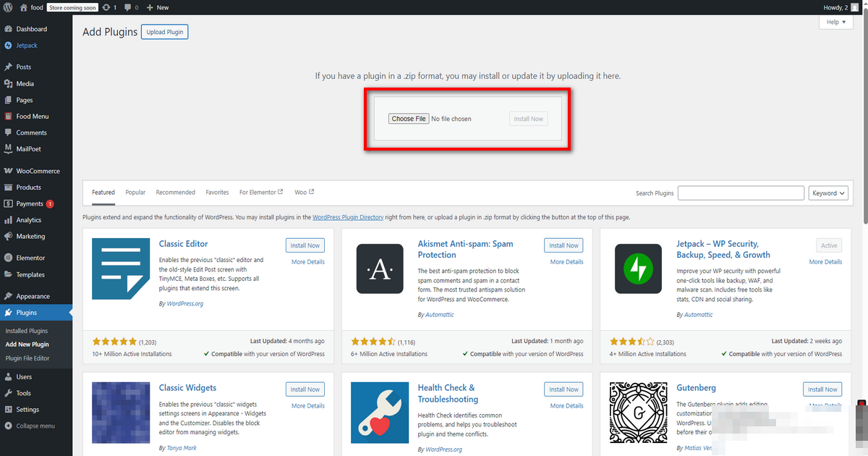Open the Woo tab
This screenshot has width=868, height=456.
(305, 193)
